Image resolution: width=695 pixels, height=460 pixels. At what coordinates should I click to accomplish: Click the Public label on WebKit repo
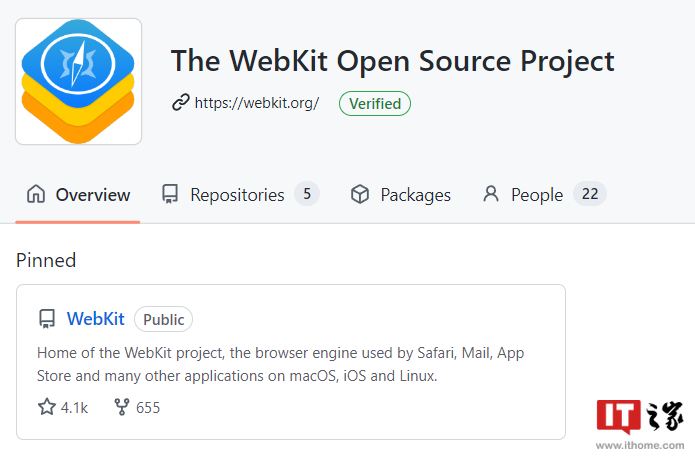(163, 320)
